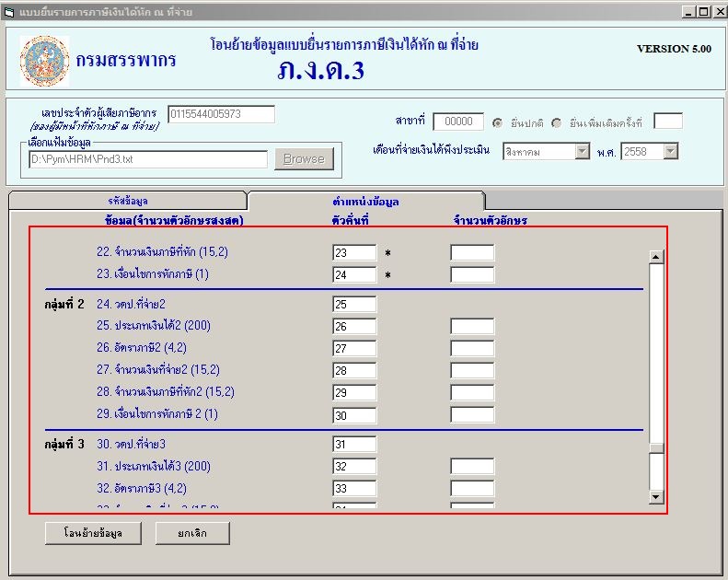The image size is (728, 580).
Task: Open the month dropdown showing สิงหาคม
Action: coord(582,152)
